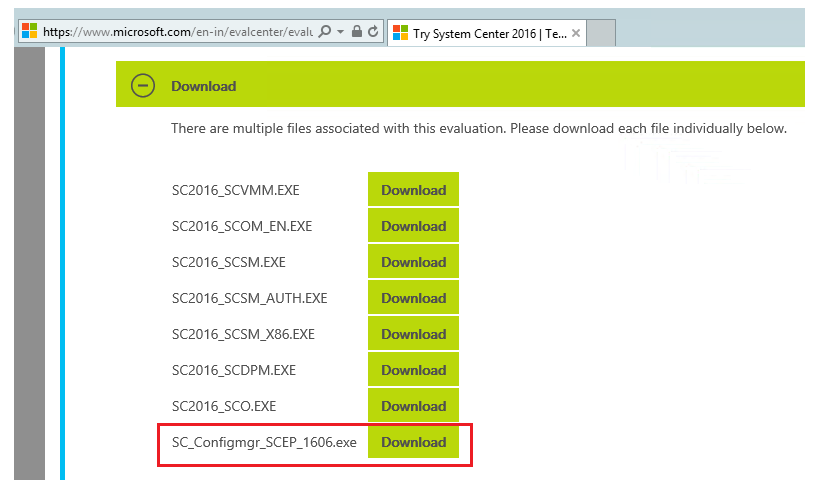
Task: Download SC2016_SCSM_X86.EXE
Action: pos(414,334)
